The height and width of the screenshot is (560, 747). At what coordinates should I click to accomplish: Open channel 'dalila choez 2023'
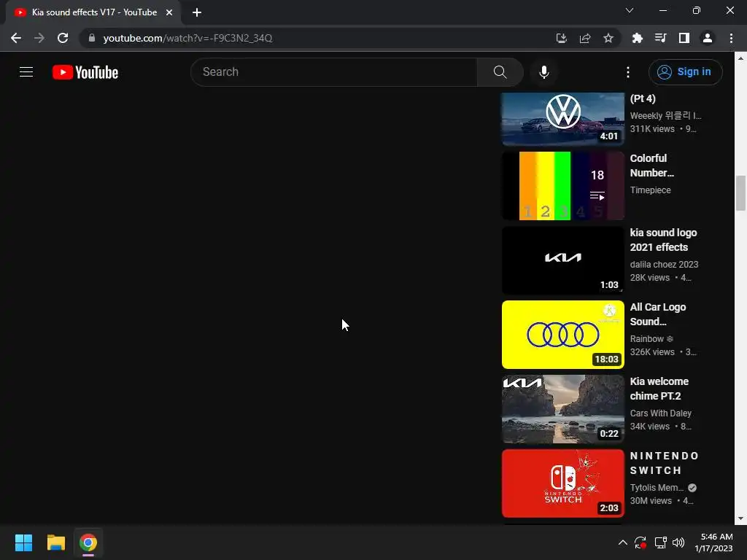pos(664,264)
